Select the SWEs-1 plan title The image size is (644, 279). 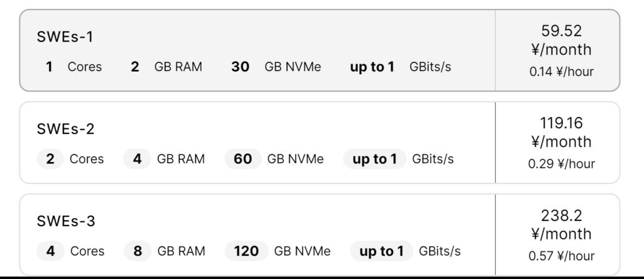click(65, 37)
